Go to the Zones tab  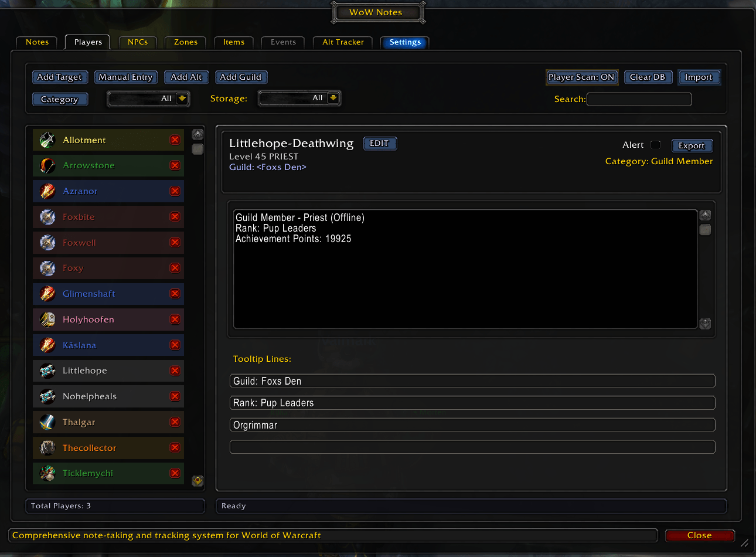pyautogui.click(x=186, y=42)
